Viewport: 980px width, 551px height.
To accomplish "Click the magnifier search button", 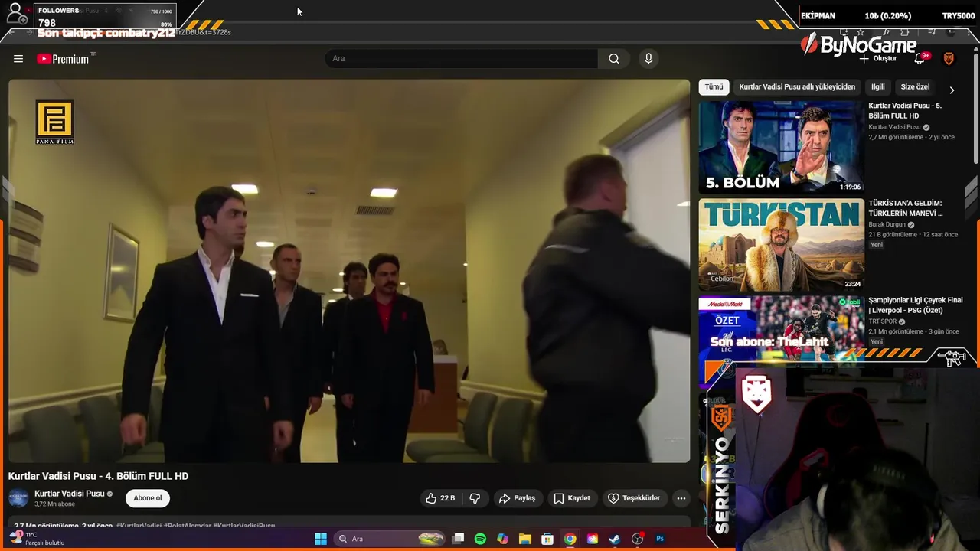I will [x=614, y=59].
